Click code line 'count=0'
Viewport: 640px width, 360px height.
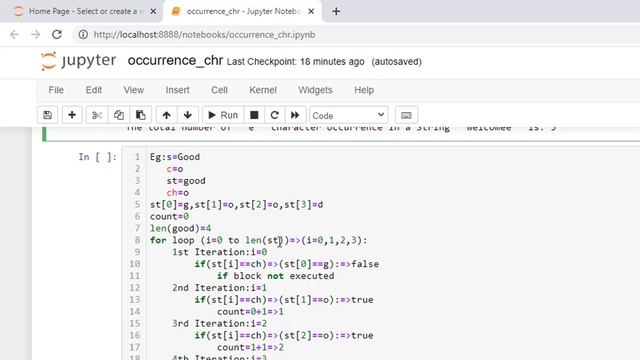[x=169, y=216]
